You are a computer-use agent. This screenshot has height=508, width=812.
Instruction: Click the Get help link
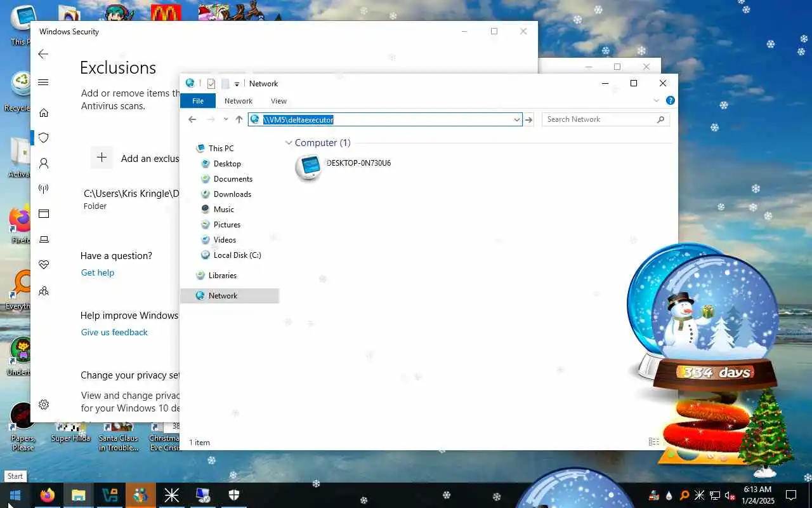98,272
